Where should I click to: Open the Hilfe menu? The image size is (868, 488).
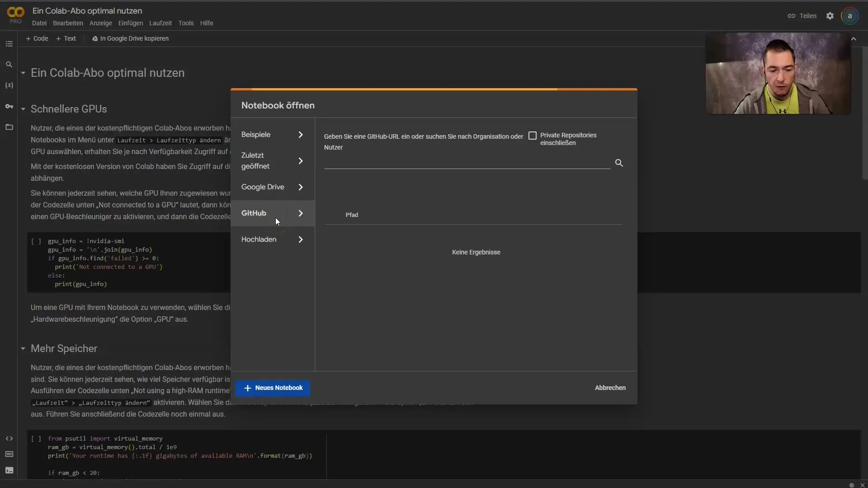click(x=207, y=23)
